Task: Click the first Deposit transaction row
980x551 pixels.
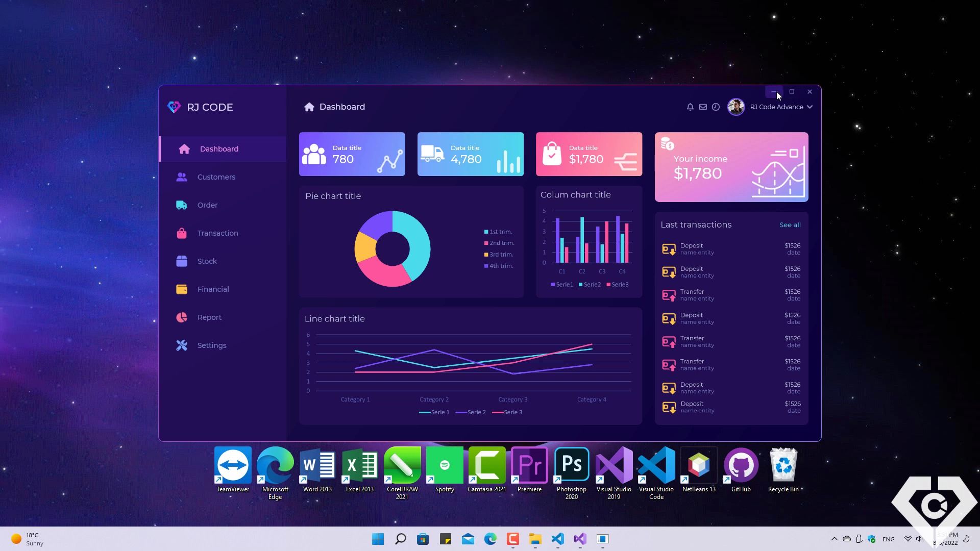Action: pos(731,249)
